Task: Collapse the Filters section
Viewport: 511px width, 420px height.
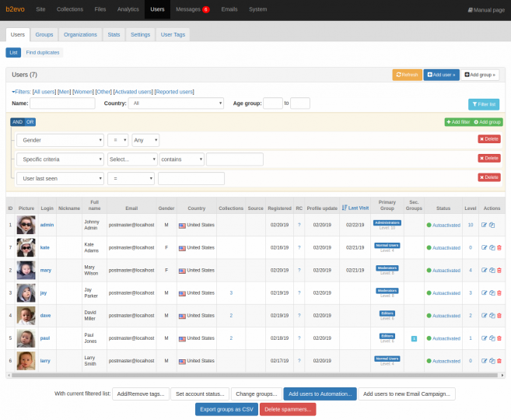Action: click(22, 92)
